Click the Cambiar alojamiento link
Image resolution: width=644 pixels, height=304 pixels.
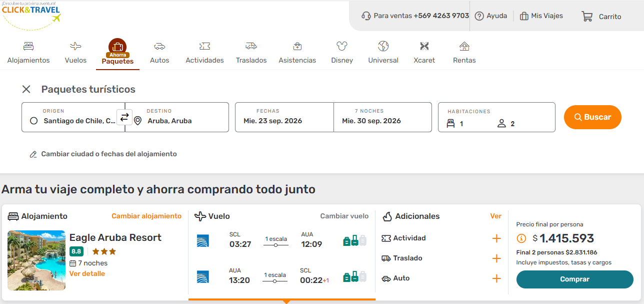point(146,216)
